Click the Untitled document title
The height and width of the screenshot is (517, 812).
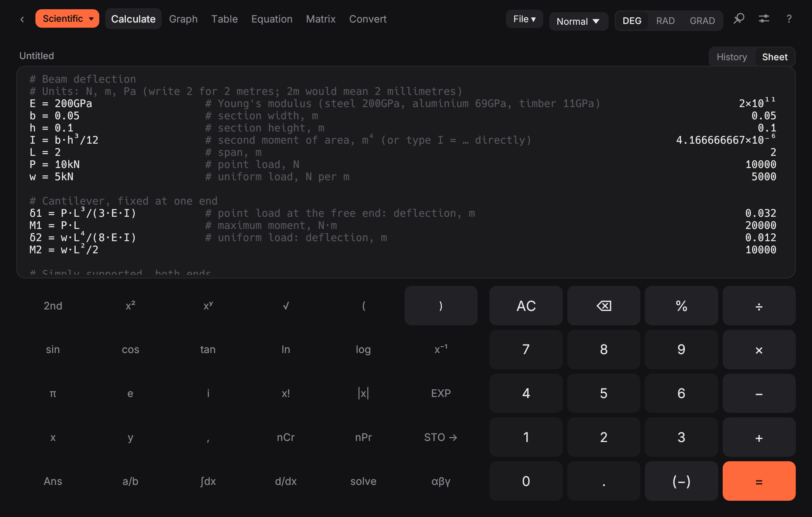37,56
